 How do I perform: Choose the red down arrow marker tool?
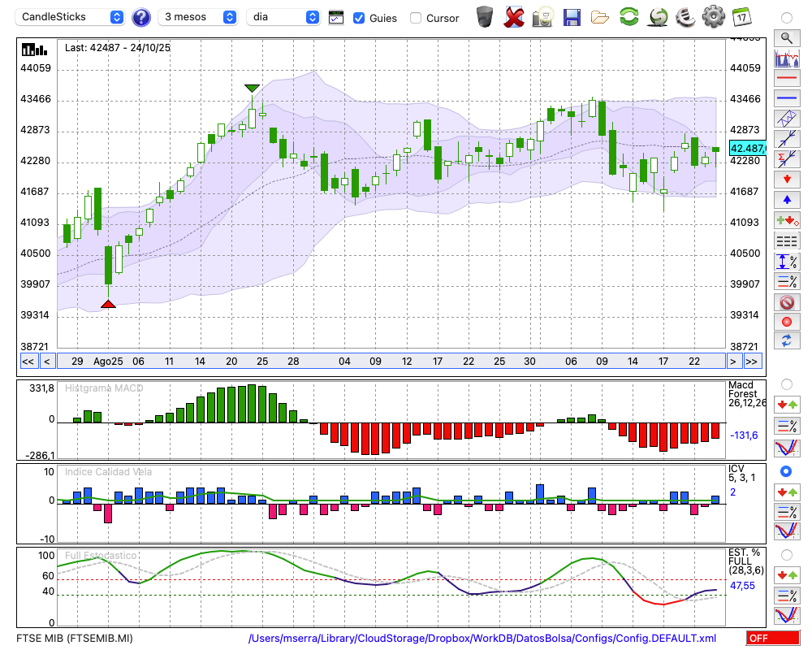[786, 179]
